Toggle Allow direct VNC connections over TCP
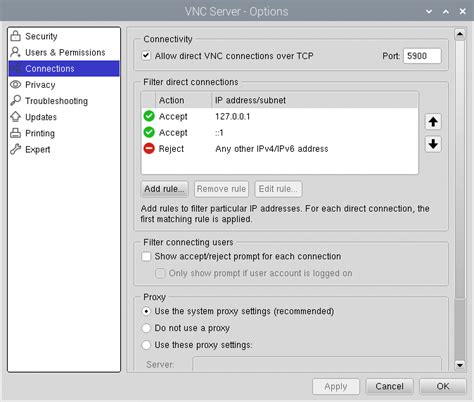 coord(146,55)
